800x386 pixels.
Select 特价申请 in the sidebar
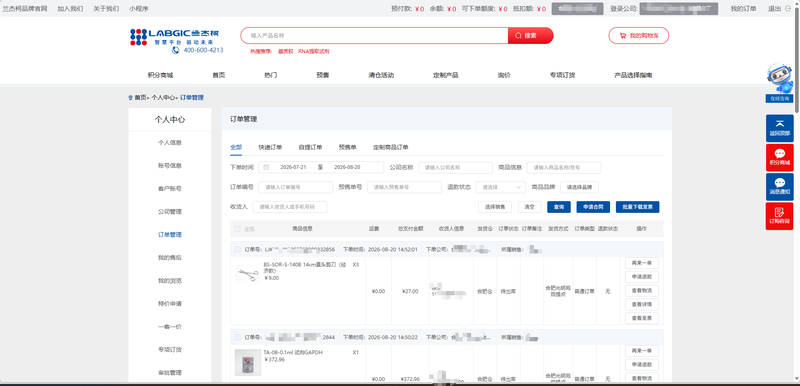[170, 303]
